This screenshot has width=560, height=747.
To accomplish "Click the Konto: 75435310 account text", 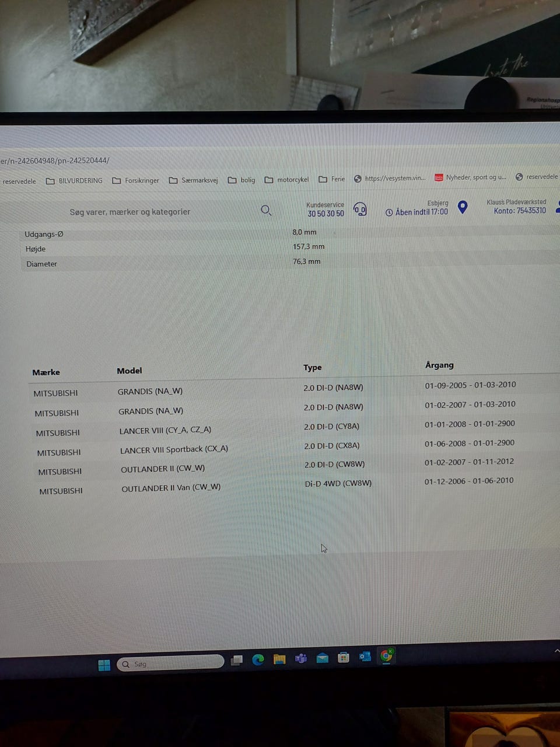I will pyautogui.click(x=520, y=211).
